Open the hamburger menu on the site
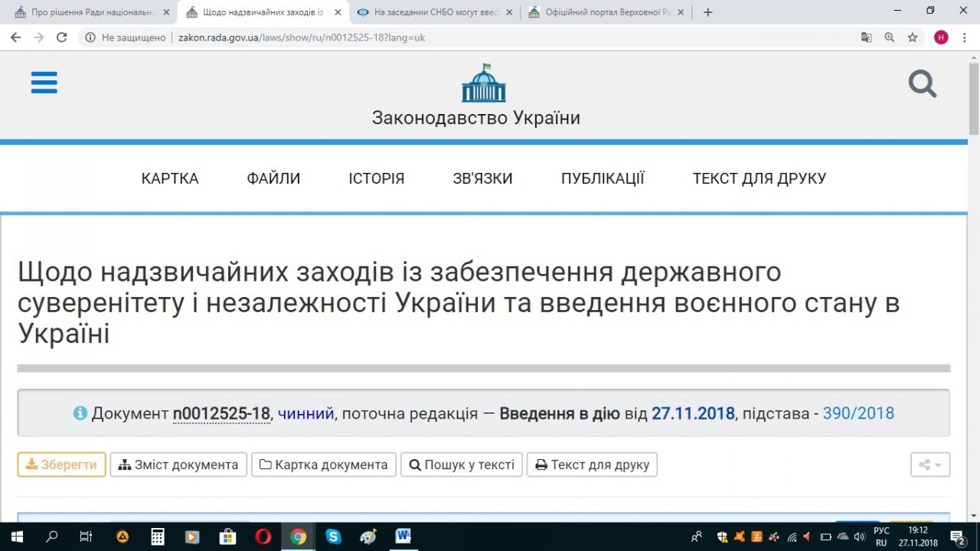 (x=44, y=83)
